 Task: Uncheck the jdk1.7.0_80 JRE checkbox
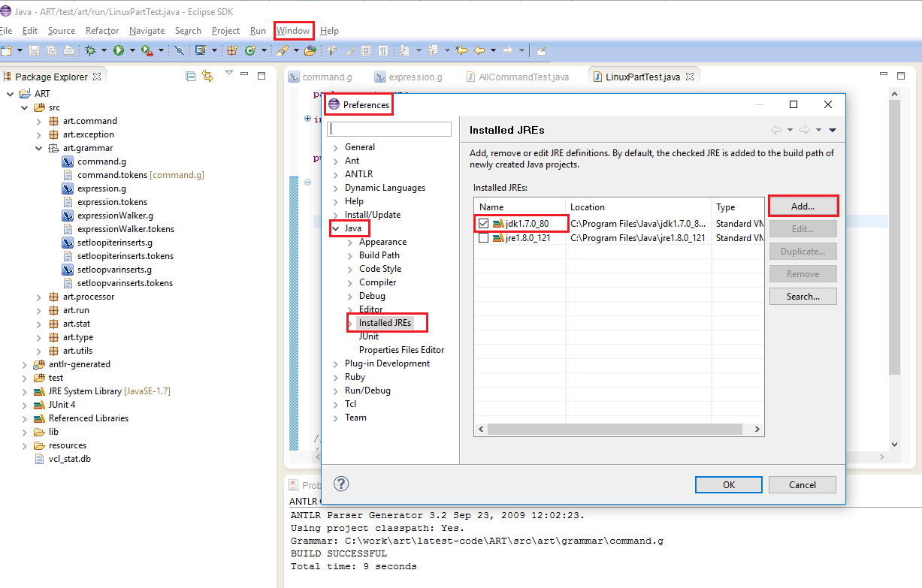(x=484, y=224)
